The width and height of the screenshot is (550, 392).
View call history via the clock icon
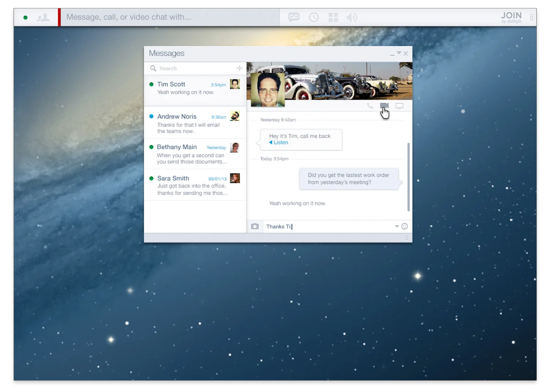[x=313, y=17]
